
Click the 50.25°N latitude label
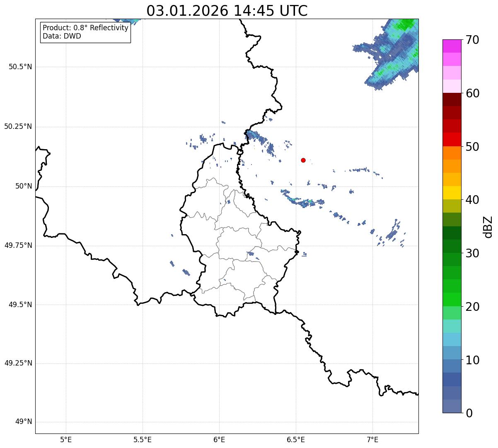18,126
